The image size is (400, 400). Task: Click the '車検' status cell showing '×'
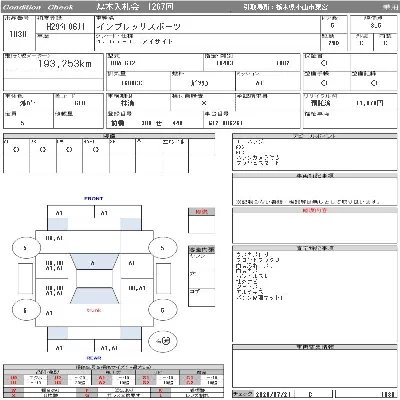(203, 103)
